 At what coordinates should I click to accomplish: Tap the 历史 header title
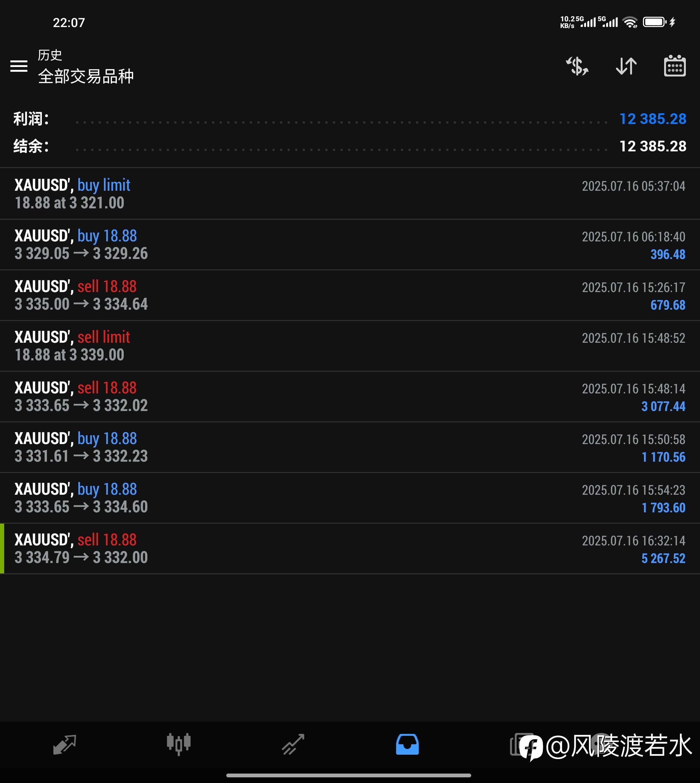[50, 55]
